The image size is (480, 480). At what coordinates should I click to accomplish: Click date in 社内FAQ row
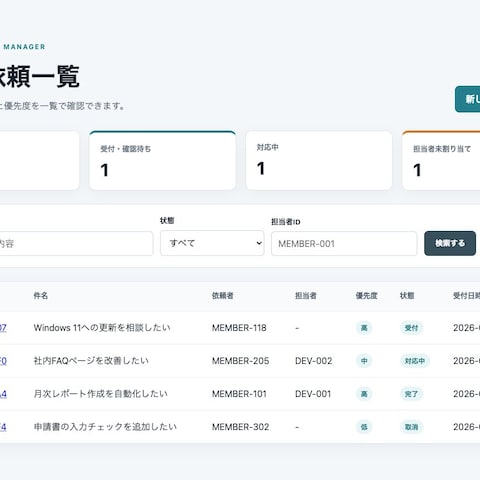click(x=466, y=361)
